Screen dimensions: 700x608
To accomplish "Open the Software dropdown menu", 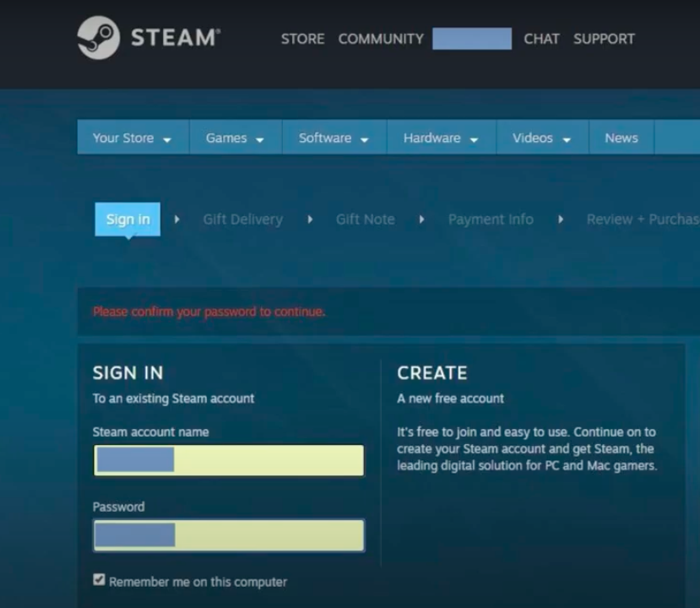I will pos(333,138).
